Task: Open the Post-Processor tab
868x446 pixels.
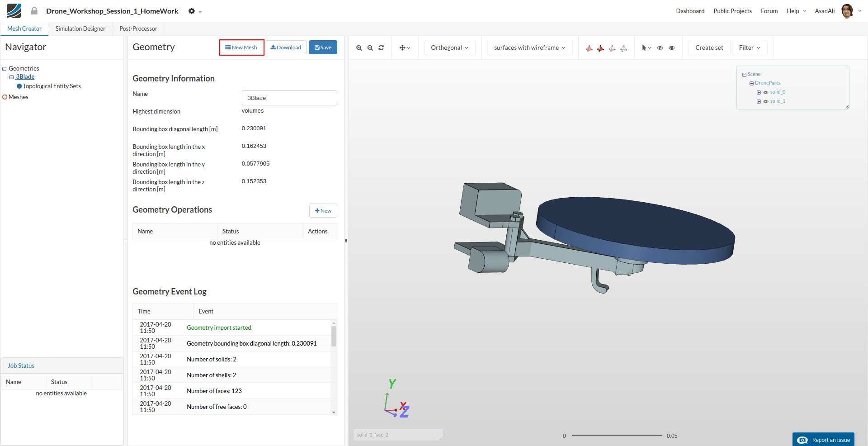Action: (138, 28)
